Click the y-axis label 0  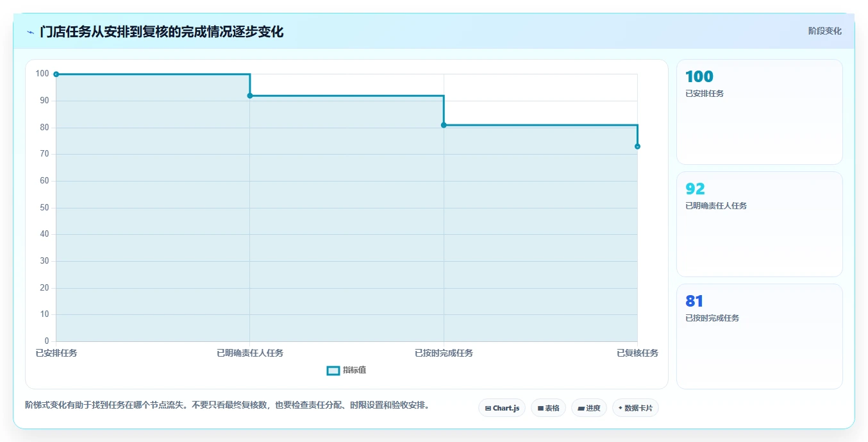point(46,341)
